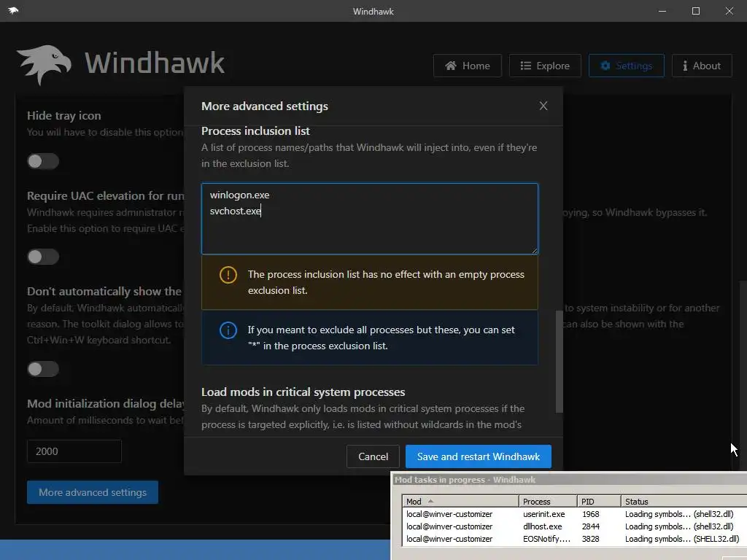Viewport: 747px width, 560px height.
Task: Minimize the Windhawk window
Action: [x=662, y=10]
